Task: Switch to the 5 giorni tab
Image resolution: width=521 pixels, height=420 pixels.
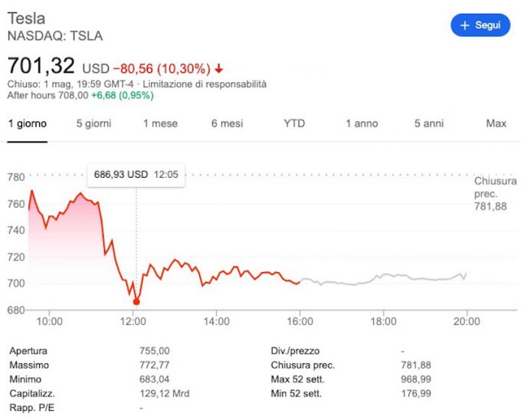Action: pos(93,123)
